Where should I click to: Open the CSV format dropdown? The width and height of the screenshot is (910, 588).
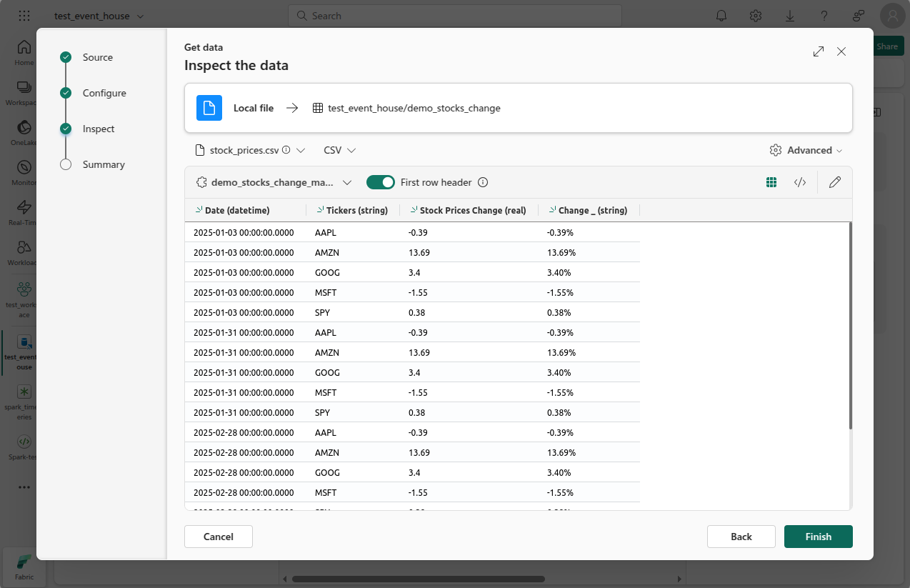click(x=350, y=150)
